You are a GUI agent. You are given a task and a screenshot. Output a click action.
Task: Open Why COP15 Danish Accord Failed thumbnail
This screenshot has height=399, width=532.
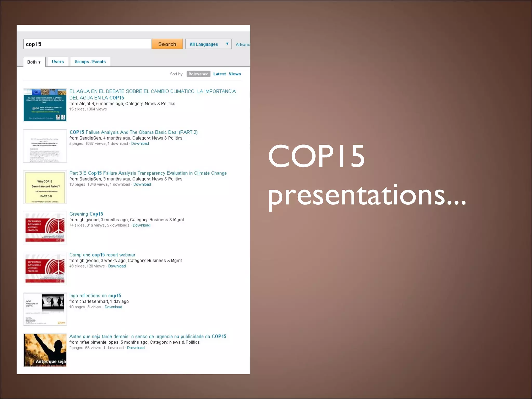(x=45, y=187)
